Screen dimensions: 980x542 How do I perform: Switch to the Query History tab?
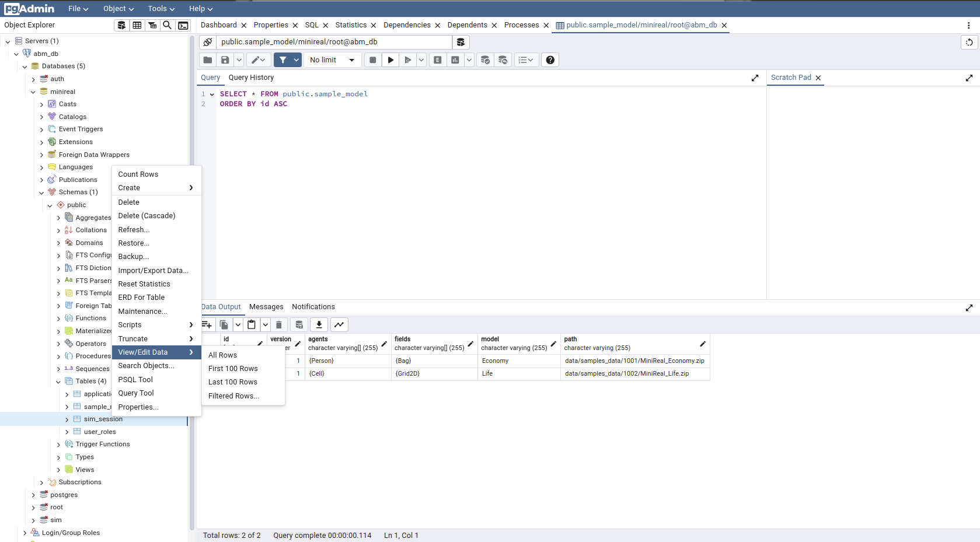(251, 78)
